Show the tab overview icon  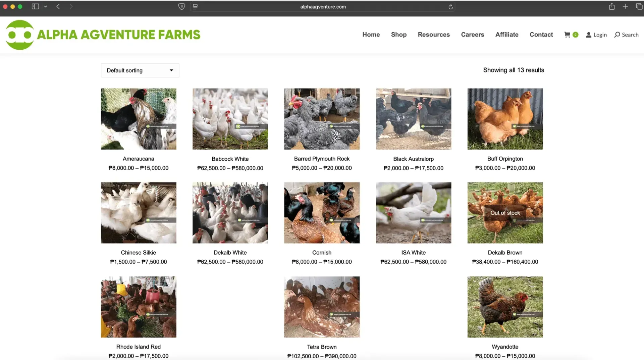[639, 6]
